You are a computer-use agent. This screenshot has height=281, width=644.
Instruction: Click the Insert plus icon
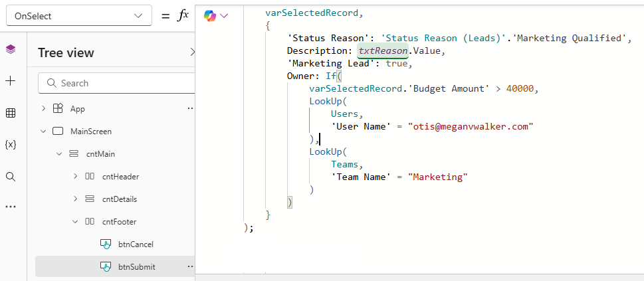(10, 81)
